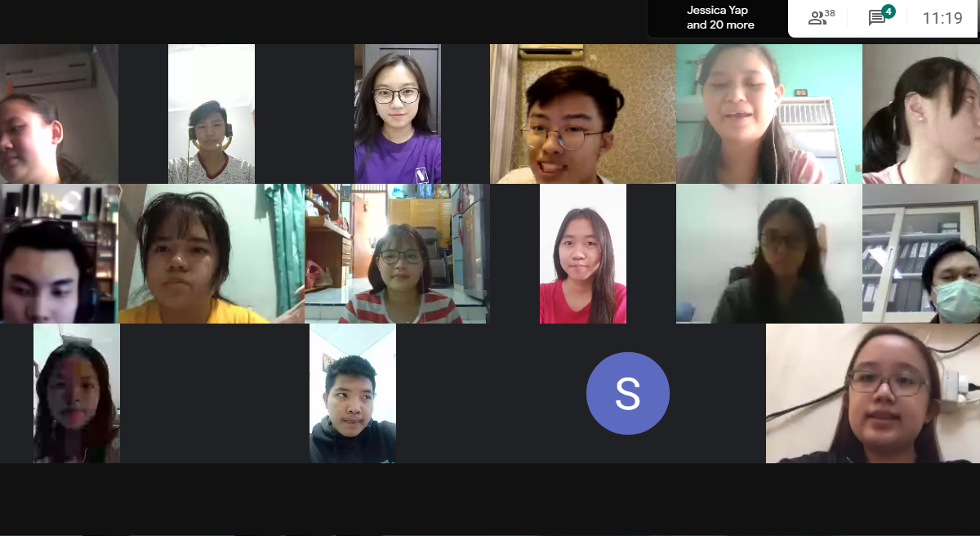Select the participant in red-white striped shirt
980x536 pixels.
[x=398, y=253]
